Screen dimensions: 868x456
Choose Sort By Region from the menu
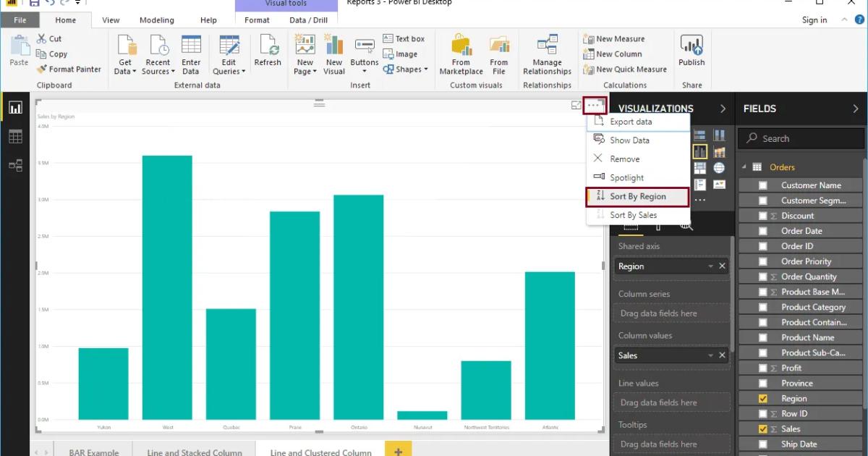pos(638,196)
